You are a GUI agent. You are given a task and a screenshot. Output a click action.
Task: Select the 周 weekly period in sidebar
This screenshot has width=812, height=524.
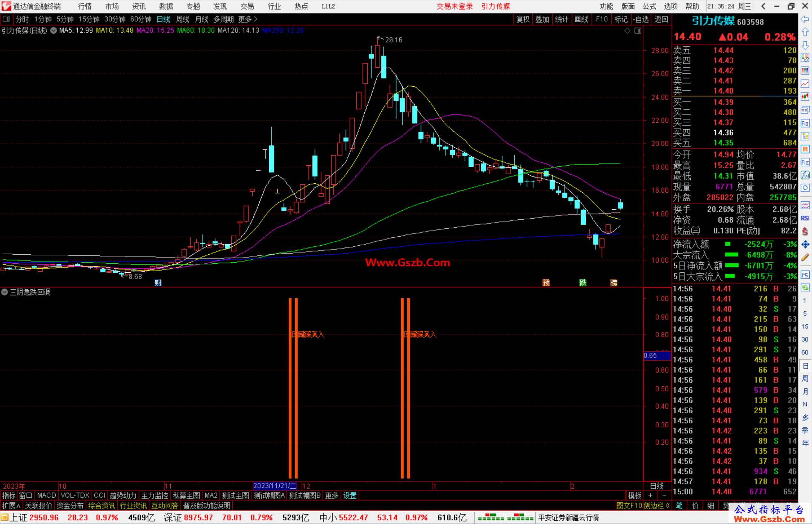(805, 378)
